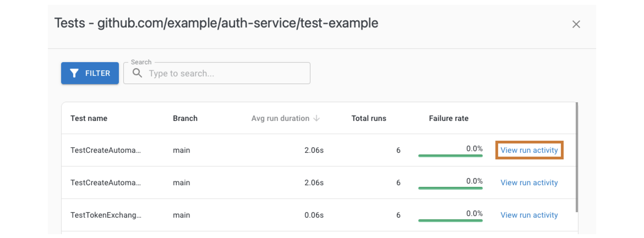Click the failure rate bar in the TestTokenExchang row
Screen dimensions: 644x238
(450, 220)
